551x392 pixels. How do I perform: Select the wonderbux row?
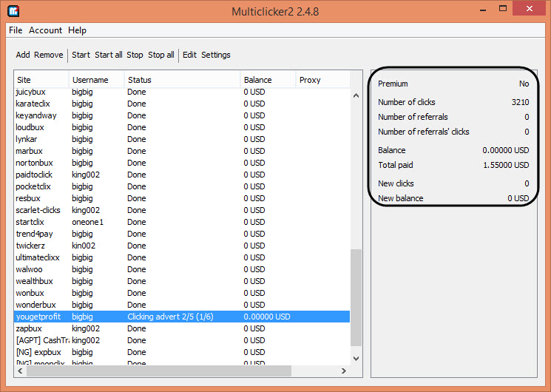[182, 305]
